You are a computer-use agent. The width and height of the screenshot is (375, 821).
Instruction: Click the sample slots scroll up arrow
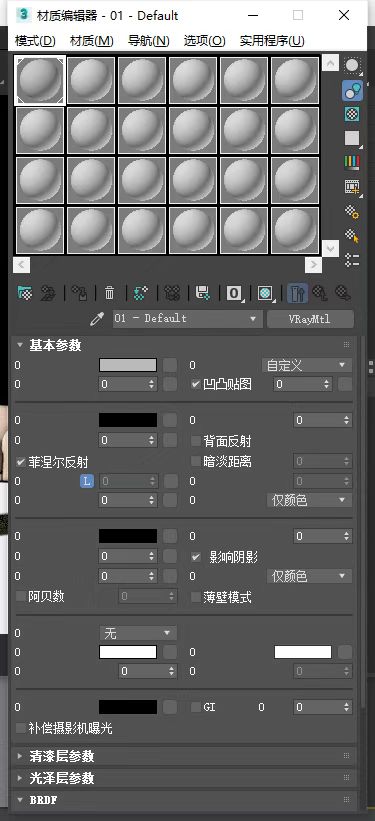[x=330, y=64]
